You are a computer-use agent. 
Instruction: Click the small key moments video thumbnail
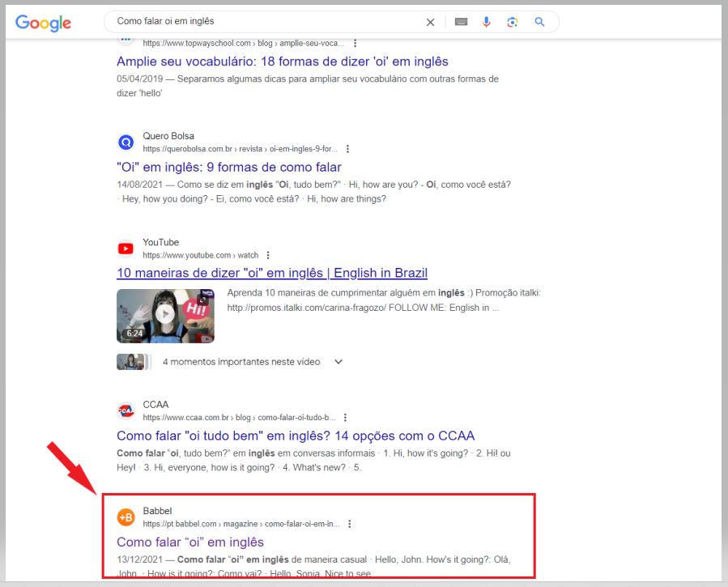(x=134, y=361)
